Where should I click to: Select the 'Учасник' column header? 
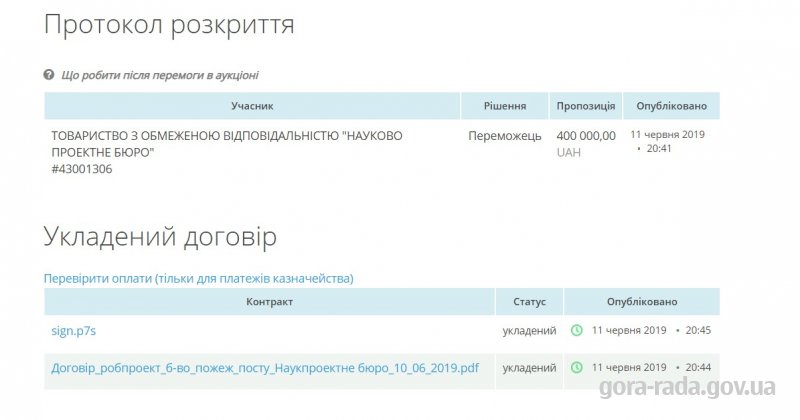coord(252,106)
